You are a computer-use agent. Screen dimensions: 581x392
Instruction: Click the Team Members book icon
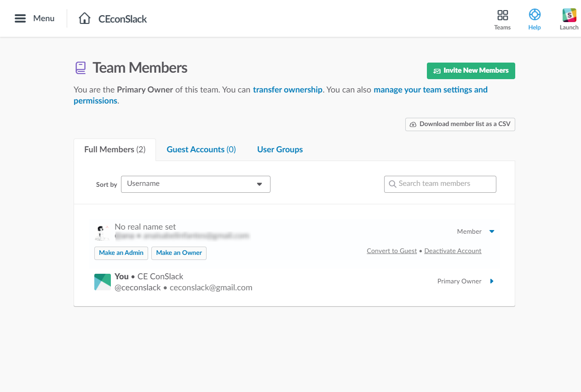point(81,68)
